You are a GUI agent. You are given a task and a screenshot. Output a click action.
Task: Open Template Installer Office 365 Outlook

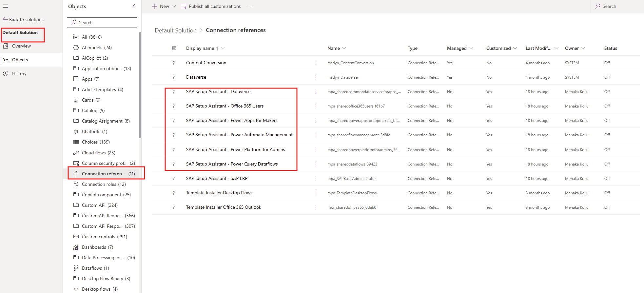pos(224,207)
